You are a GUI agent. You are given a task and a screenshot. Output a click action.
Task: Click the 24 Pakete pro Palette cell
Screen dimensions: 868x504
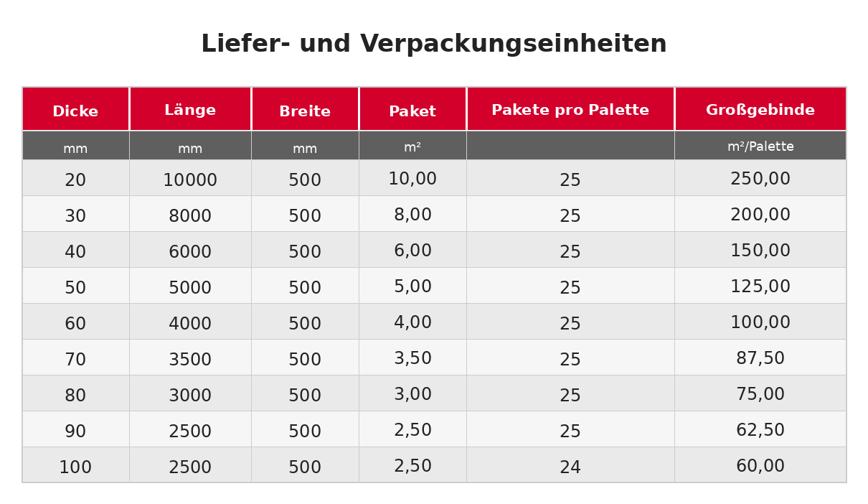point(570,467)
